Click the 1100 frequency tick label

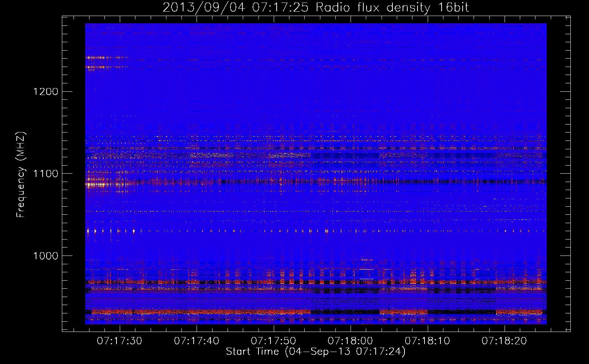tap(46, 174)
